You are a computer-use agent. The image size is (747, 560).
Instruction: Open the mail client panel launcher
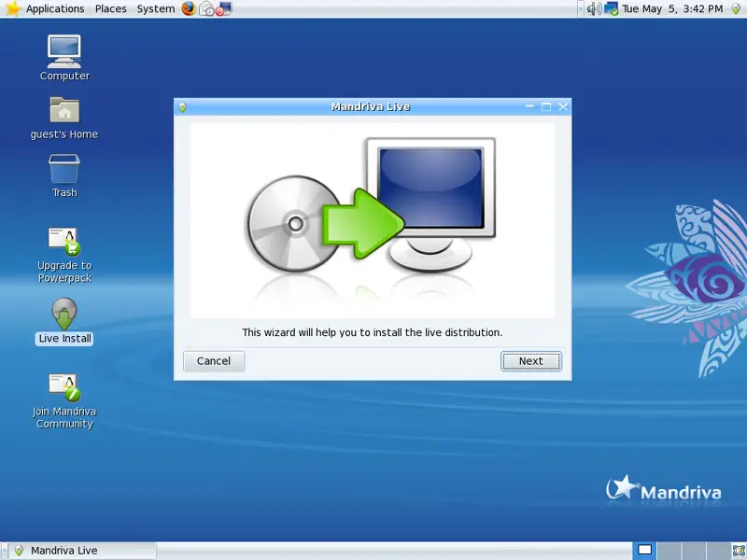[206, 8]
